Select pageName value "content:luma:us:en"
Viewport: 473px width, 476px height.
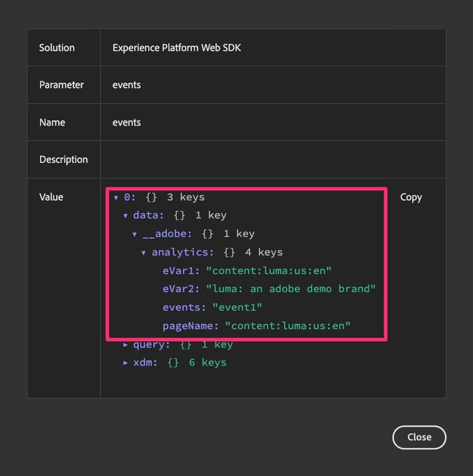click(288, 326)
